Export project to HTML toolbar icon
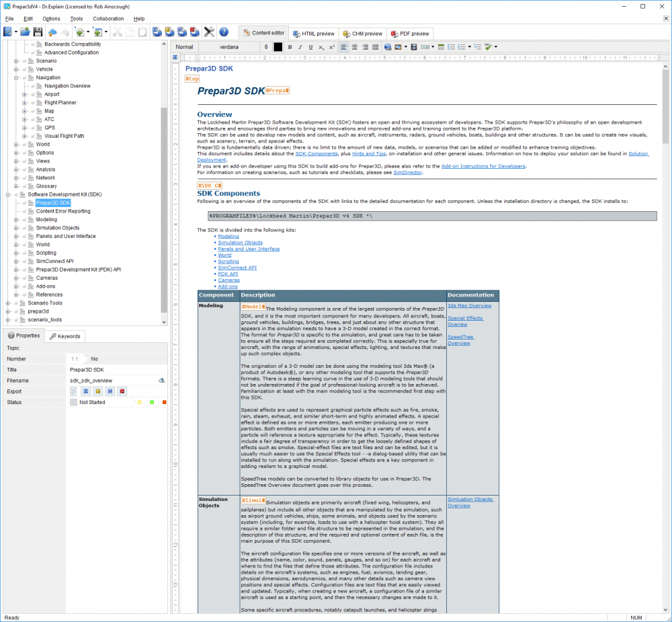The width and height of the screenshot is (672, 622). 157,32
